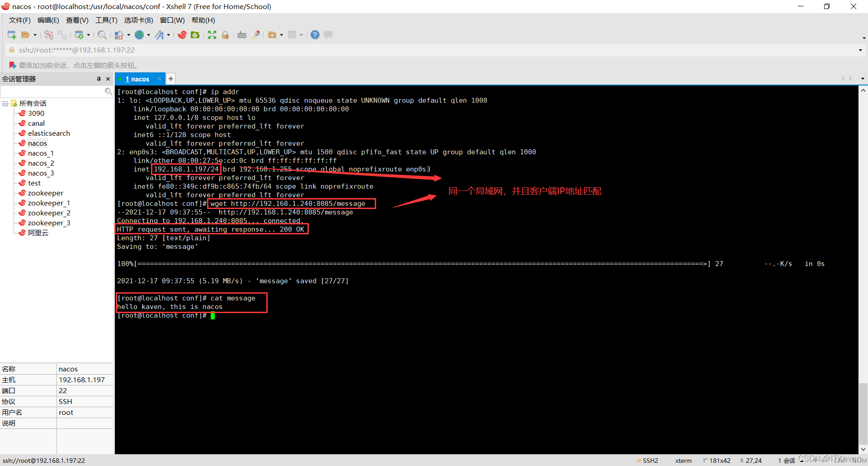Expand the address bar history dropdown
The height and width of the screenshot is (466, 868).
(x=860, y=50)
